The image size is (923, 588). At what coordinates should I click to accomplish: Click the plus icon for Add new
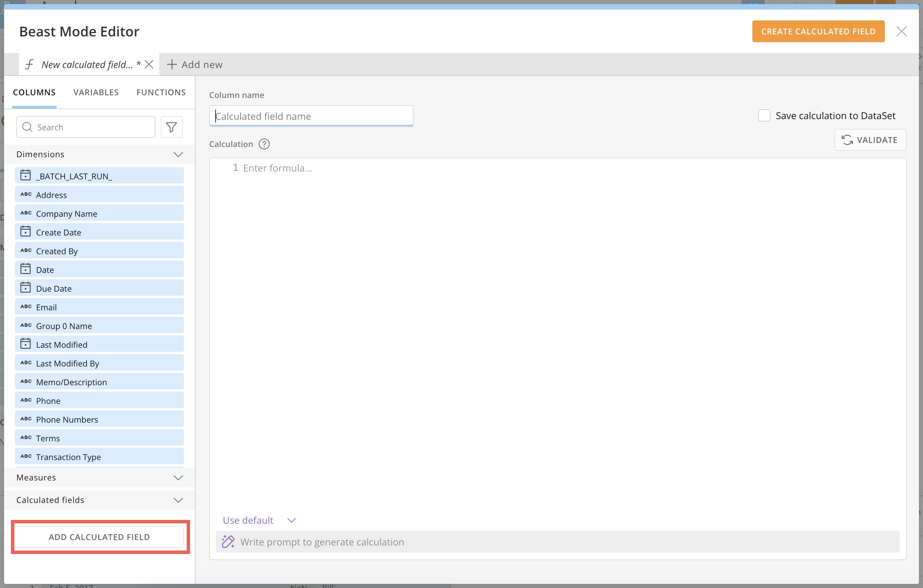(172, 64)
